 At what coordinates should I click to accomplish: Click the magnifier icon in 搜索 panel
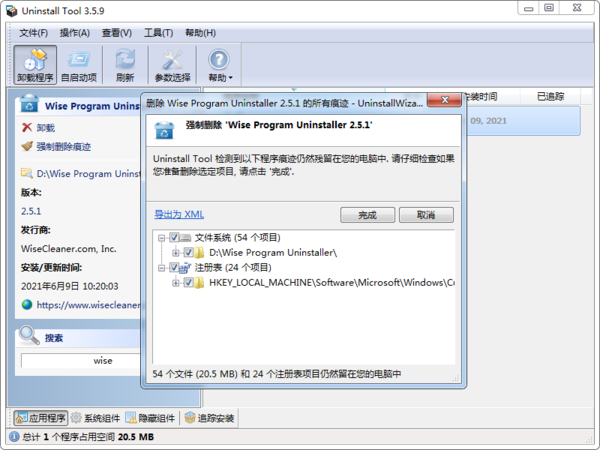(x=29, y=335)
